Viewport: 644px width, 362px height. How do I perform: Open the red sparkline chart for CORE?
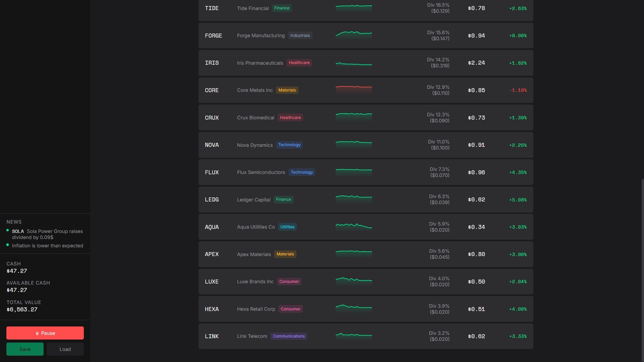[x=354, y=89]
